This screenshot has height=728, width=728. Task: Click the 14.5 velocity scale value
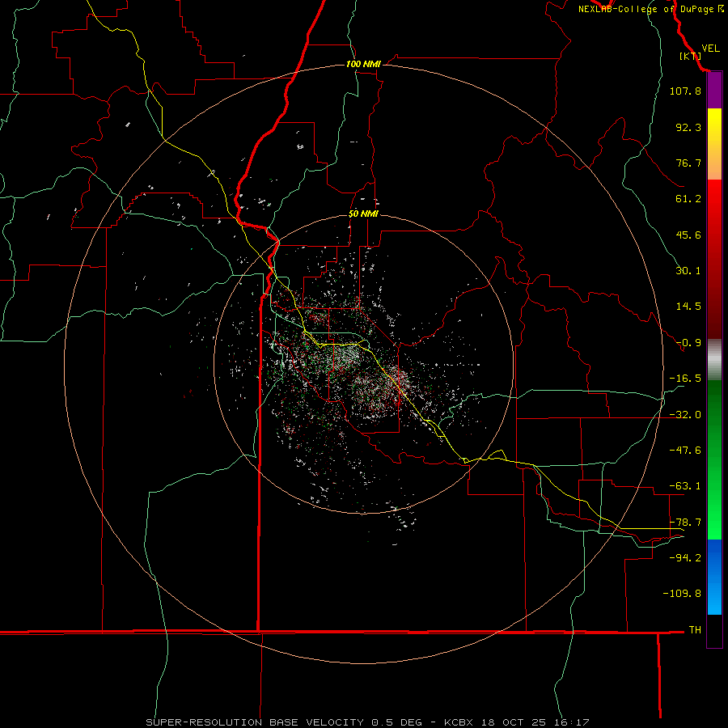tap(688, 307)
